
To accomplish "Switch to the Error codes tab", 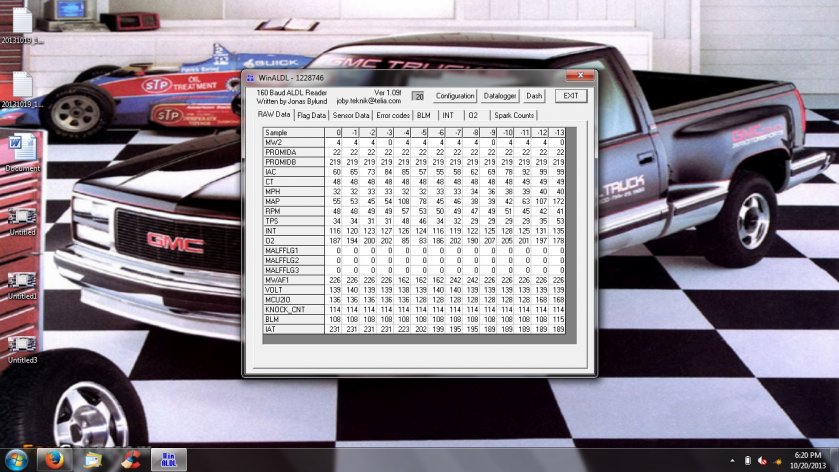I will (393, 116).
